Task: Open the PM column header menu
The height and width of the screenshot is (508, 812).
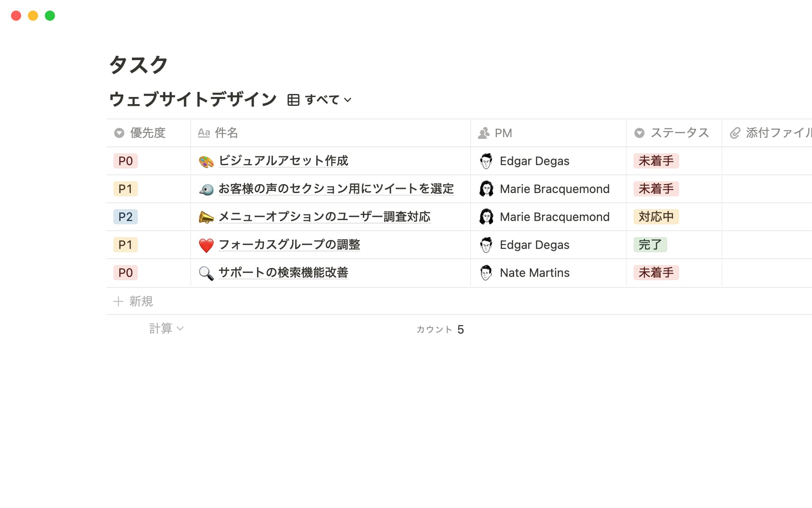Action: pyautogui.click(x=503, y=133)
